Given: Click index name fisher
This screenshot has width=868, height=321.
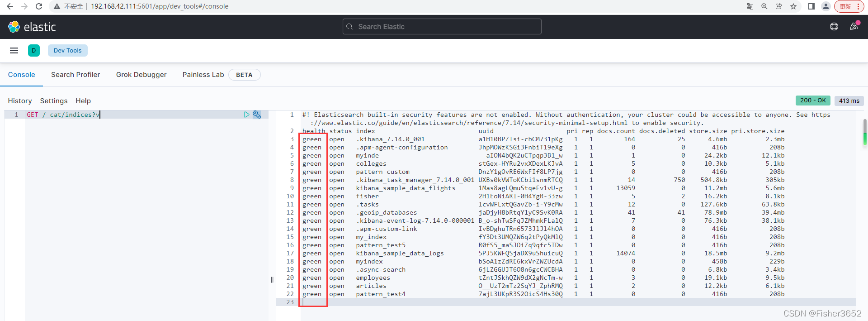Looking at the screenshot, I should [x=367, y=196].
